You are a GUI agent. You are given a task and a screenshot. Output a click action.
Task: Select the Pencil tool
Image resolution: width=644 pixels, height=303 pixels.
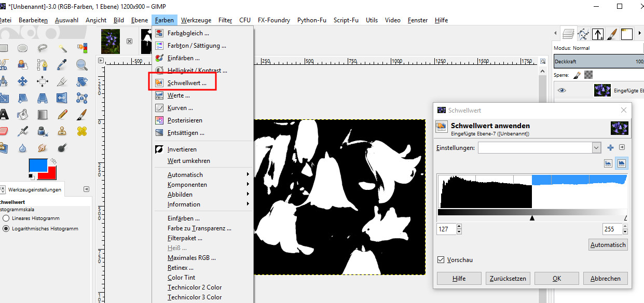(x=62, y=114)
